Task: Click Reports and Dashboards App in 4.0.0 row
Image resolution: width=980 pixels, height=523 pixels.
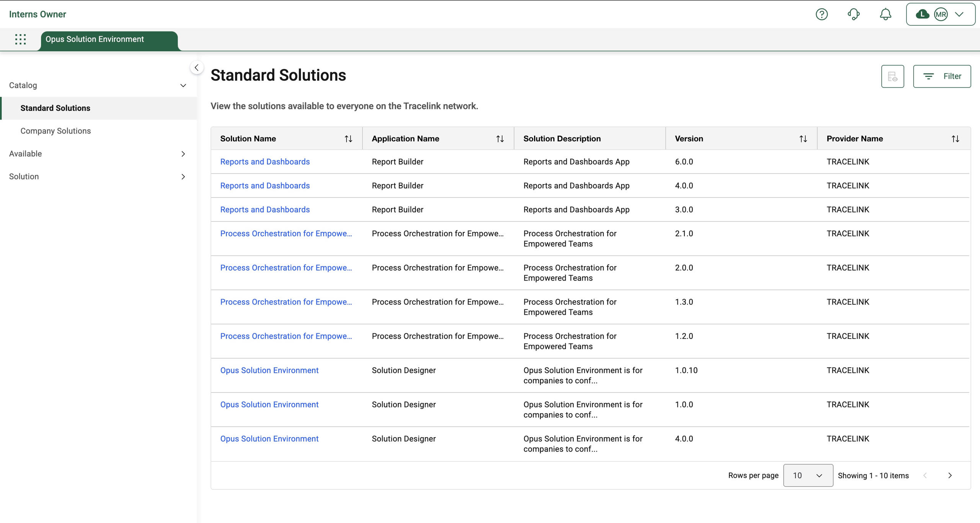Action: (576, 186)
